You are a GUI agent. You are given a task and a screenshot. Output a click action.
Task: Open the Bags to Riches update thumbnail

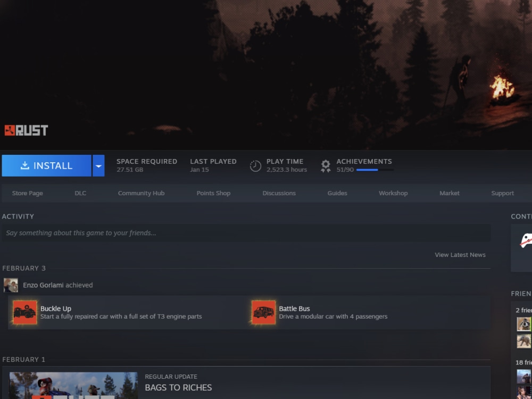(x=73, y=385)
